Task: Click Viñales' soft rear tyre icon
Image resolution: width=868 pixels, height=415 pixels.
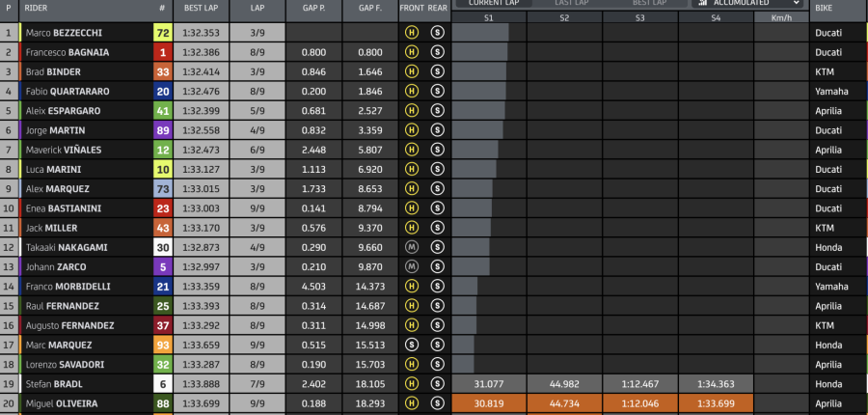Action: [x=437, y=150]
